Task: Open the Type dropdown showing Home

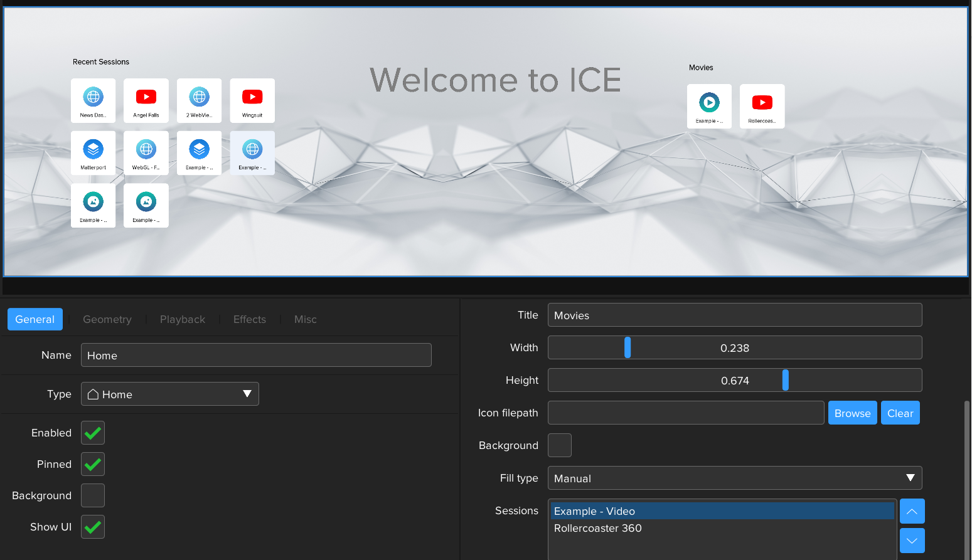Action: [169, 394]
